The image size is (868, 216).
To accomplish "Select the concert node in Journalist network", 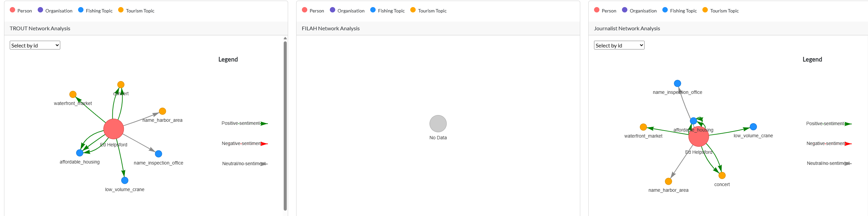I will [x=722, y=176].
